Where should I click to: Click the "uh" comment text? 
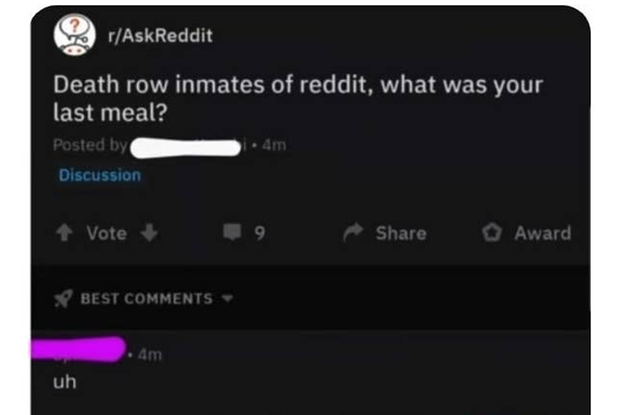[x=65, y=382]
